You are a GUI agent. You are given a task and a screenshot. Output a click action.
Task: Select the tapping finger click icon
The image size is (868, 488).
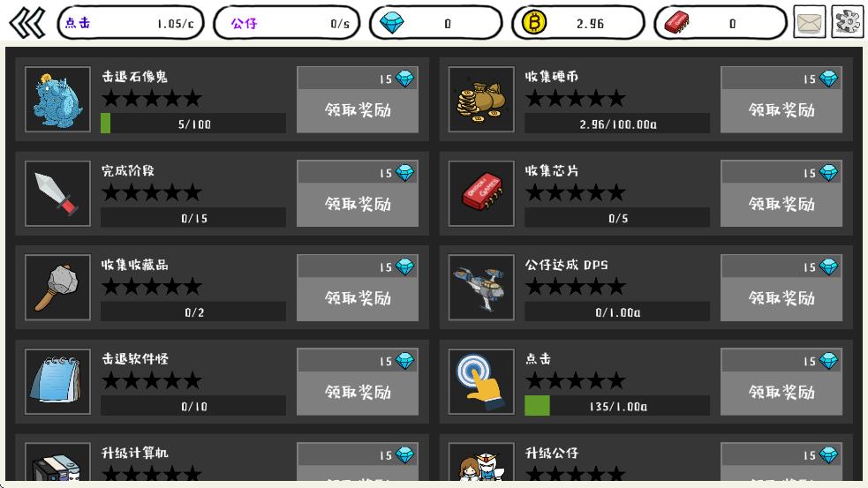(x=481, y=382)
